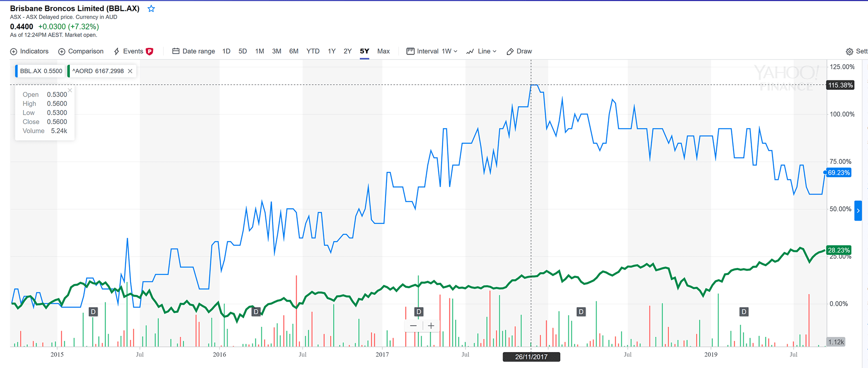Viewport: 868px width, 368px height.
Task: Remove the ^AORD comparison with X
Action: 130,71
